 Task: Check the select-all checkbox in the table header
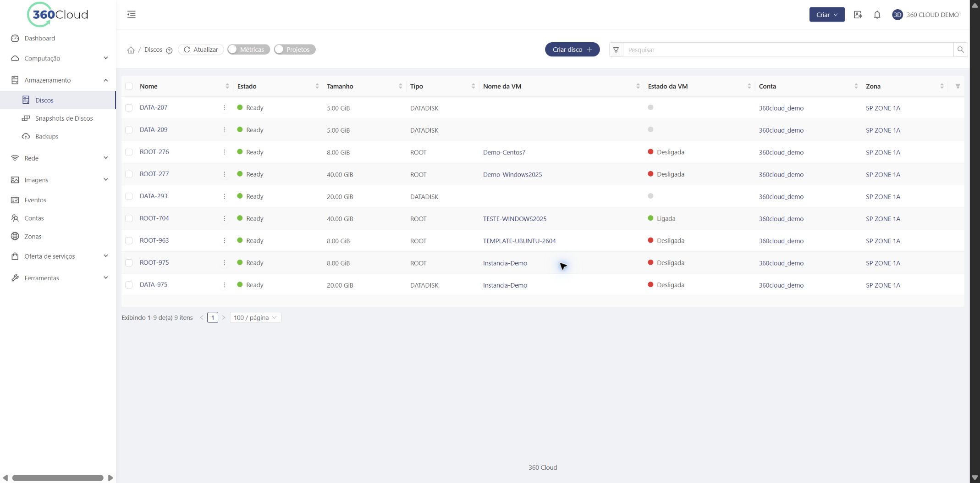[x=129, y=86]
